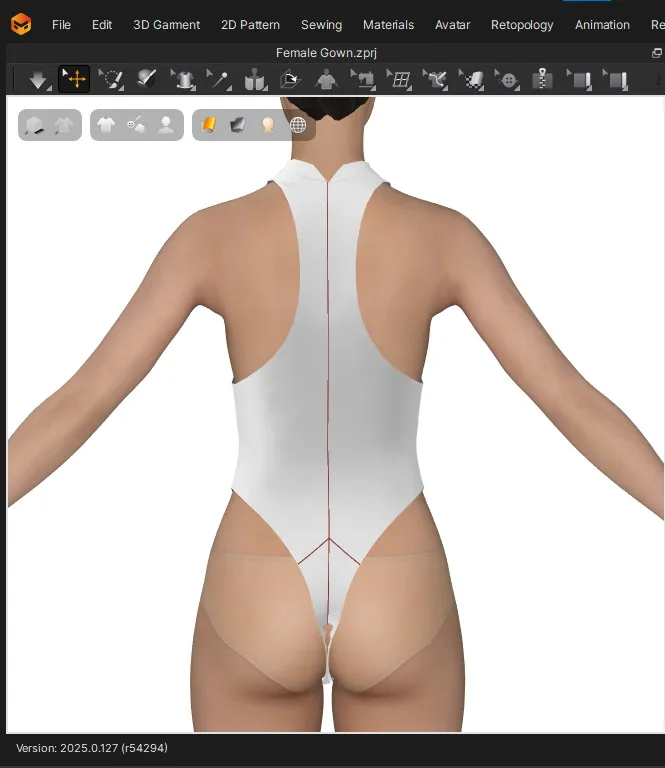Viewport: 665px width, 768px height.
Task: Open the Retopology menu
Action: (522, 24)
